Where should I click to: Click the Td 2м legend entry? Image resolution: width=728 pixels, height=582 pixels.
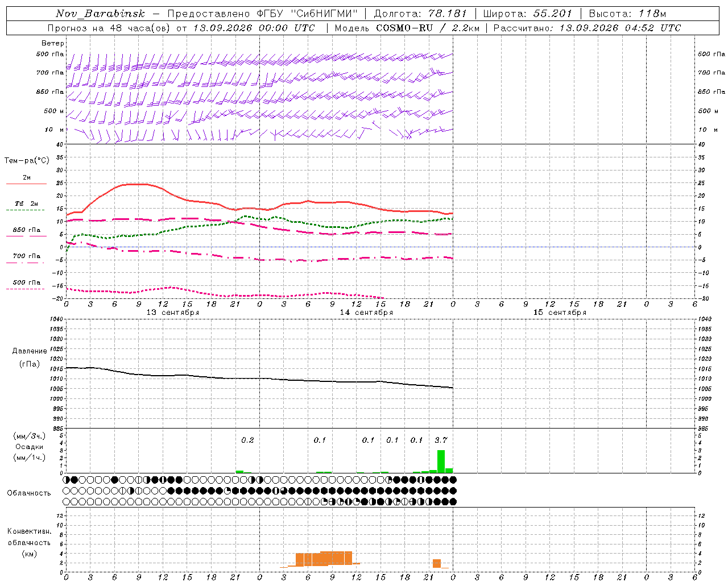click(26, 206)
